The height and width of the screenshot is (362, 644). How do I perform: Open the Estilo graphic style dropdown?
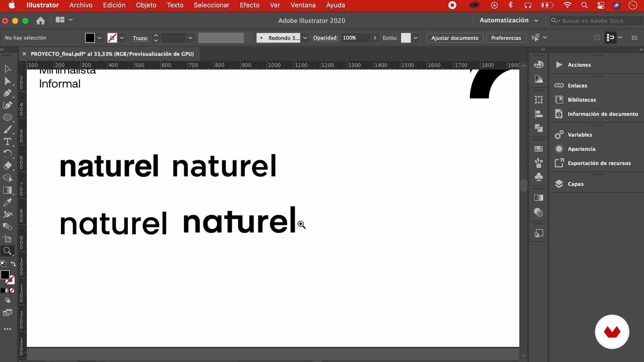(x=416, y=38)
